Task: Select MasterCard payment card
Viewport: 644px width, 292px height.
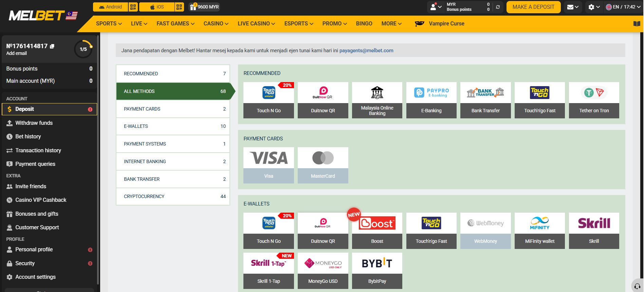Action: pos(323,165)
